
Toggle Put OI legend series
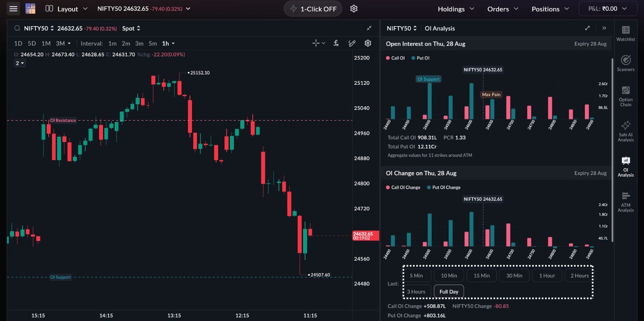coord(420,58)
